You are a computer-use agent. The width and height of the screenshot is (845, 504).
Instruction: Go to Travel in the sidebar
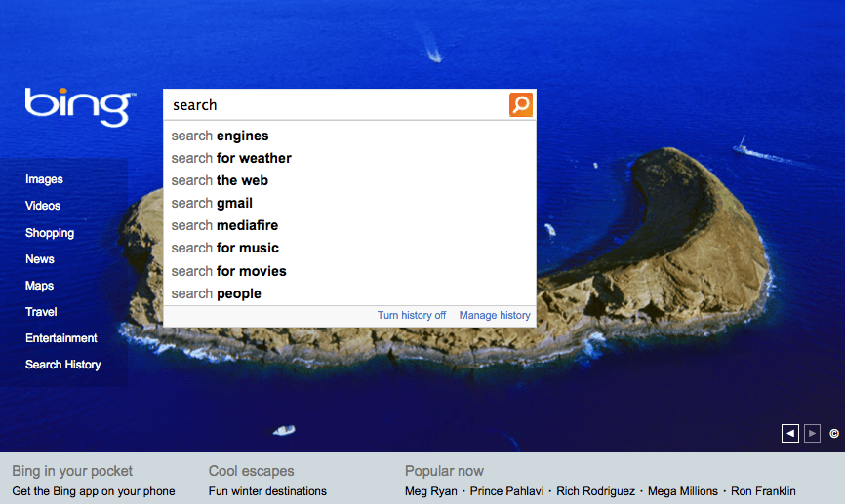coord(41,312)
